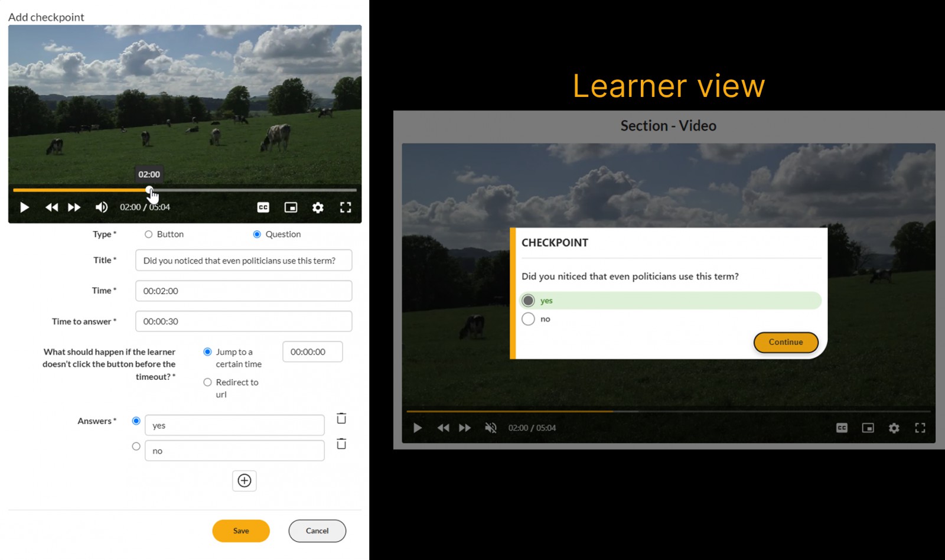Delete the 'yes' answer with trash icon
The image size is (945, 560).
point(341,418)
